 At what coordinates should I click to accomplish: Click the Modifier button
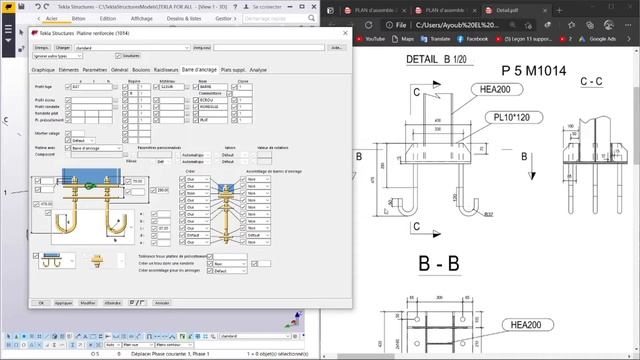[x=88, y=303]
